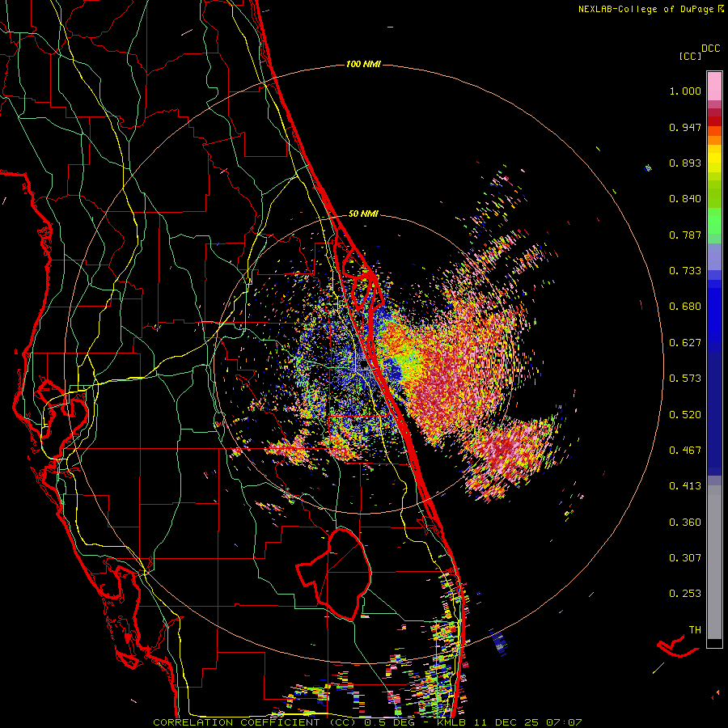Click the 0.253 color scale label

tap(685, 594)
